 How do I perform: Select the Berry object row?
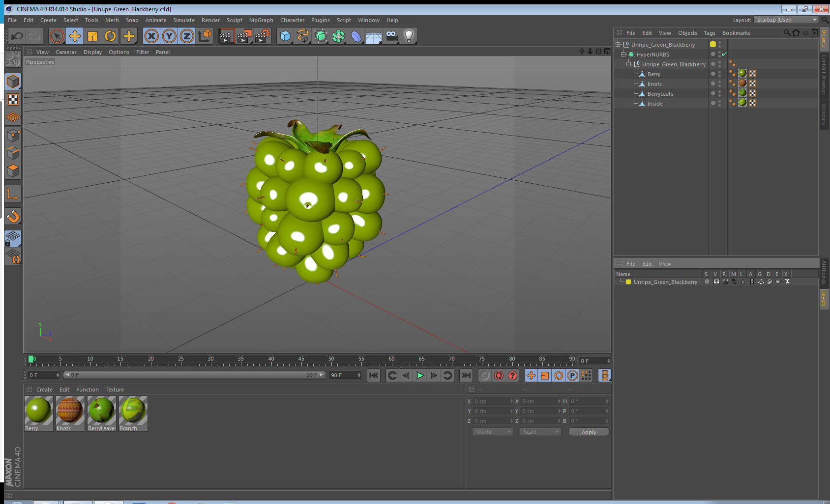click(x=653, y=74)
